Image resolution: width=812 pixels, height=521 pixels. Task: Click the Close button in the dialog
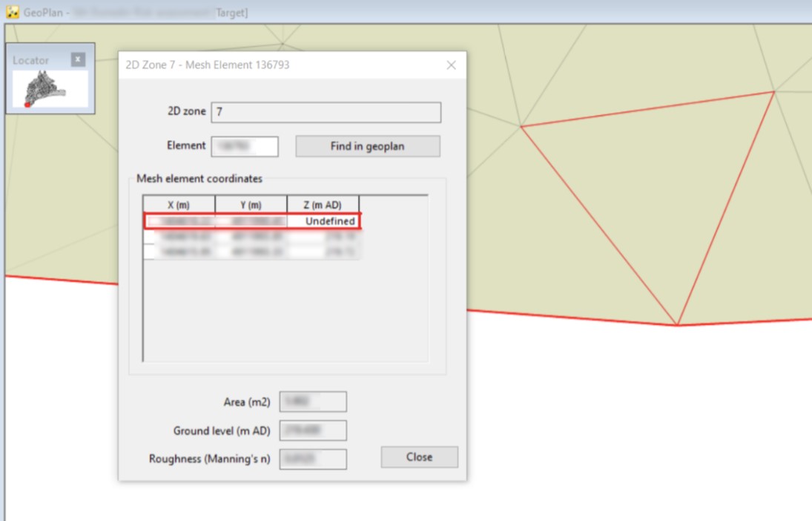[418, 457]
